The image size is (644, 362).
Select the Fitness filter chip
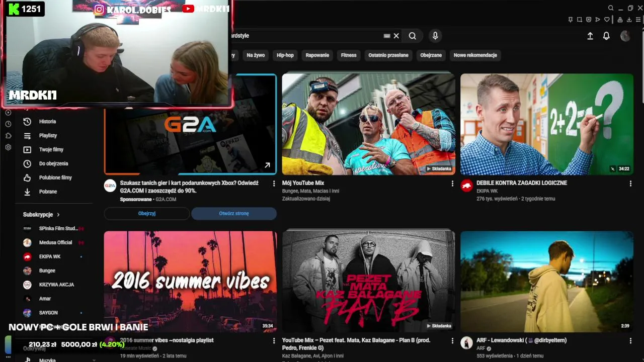349,55
